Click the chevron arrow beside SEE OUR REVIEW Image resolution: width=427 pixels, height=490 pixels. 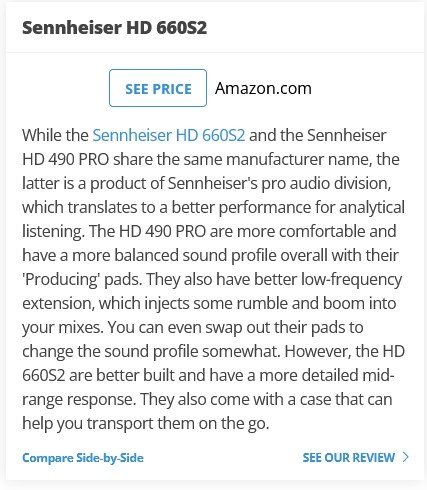[x=405, y=457]
